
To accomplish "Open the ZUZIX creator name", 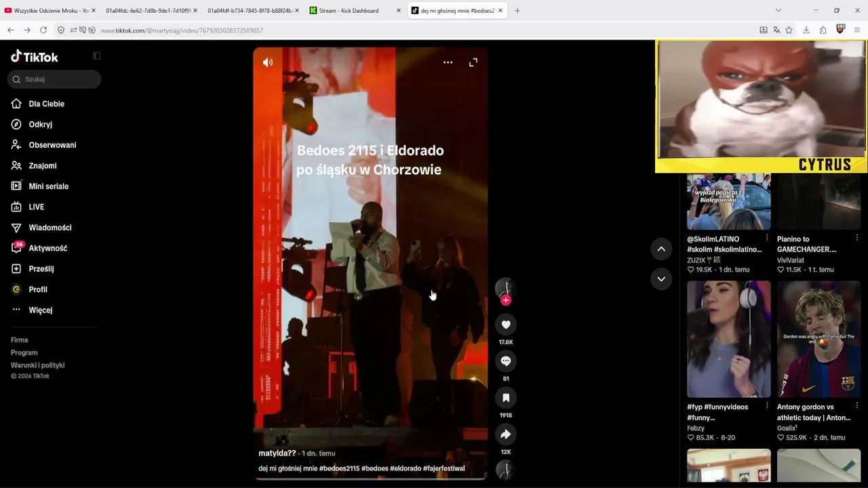I will pyautogui.click(x=703, y=260).
